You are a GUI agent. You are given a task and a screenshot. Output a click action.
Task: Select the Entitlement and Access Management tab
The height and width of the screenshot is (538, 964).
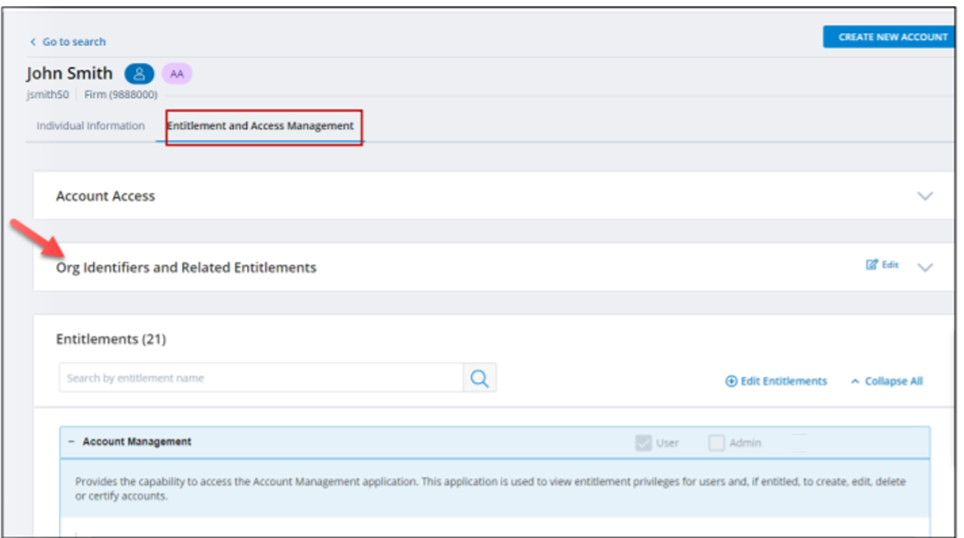[x=260, y=126]
